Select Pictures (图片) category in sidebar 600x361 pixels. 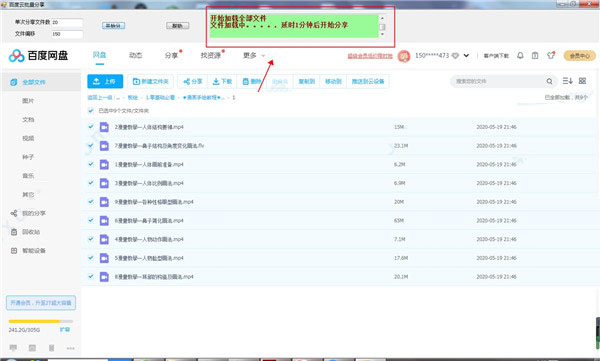[x=28, y=101]
